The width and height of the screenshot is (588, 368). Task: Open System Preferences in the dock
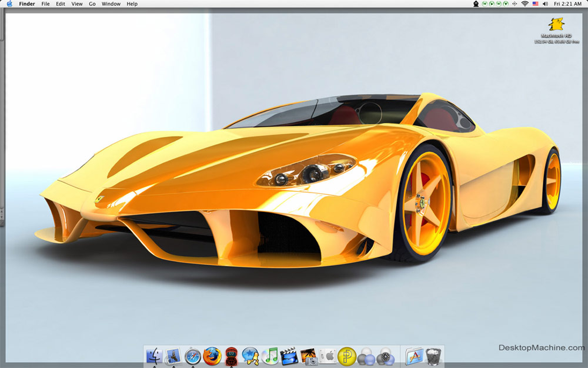point(328,356)
